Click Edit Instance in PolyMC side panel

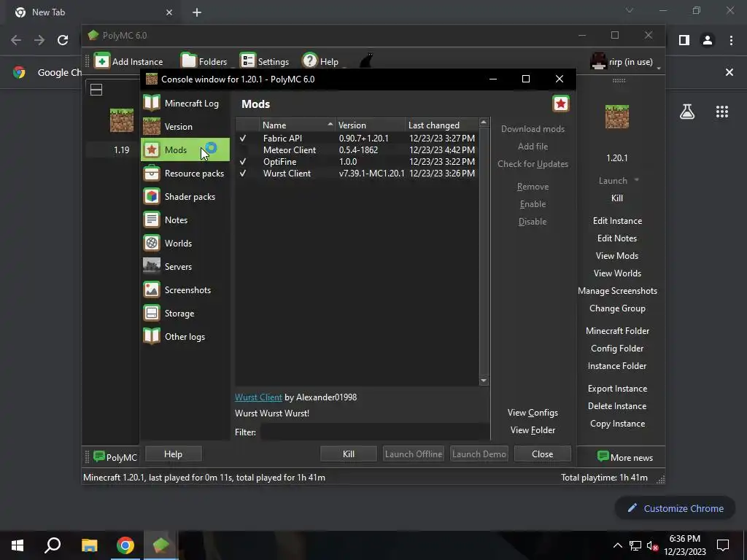(617, 221)
